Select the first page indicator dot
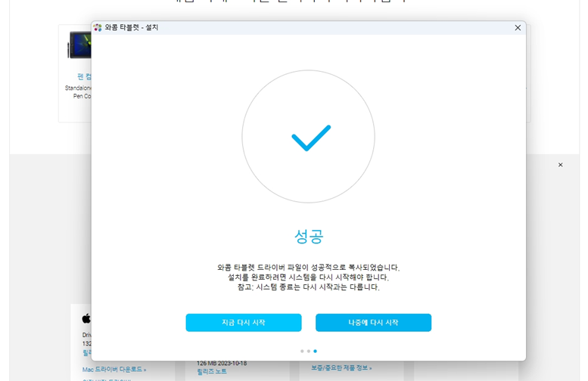 click(302, 351)
